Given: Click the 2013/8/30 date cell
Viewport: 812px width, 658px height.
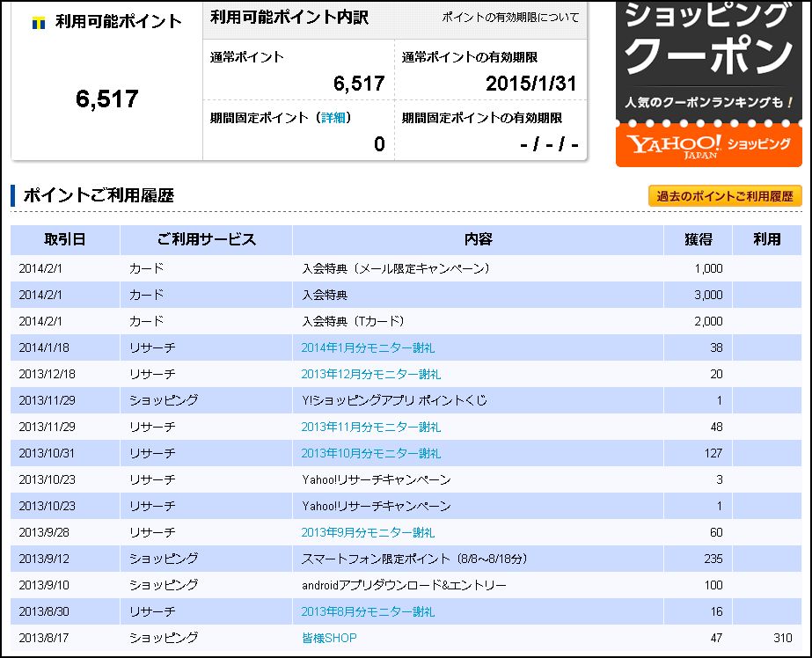Looking at the screenshot, I should point(44,611).
